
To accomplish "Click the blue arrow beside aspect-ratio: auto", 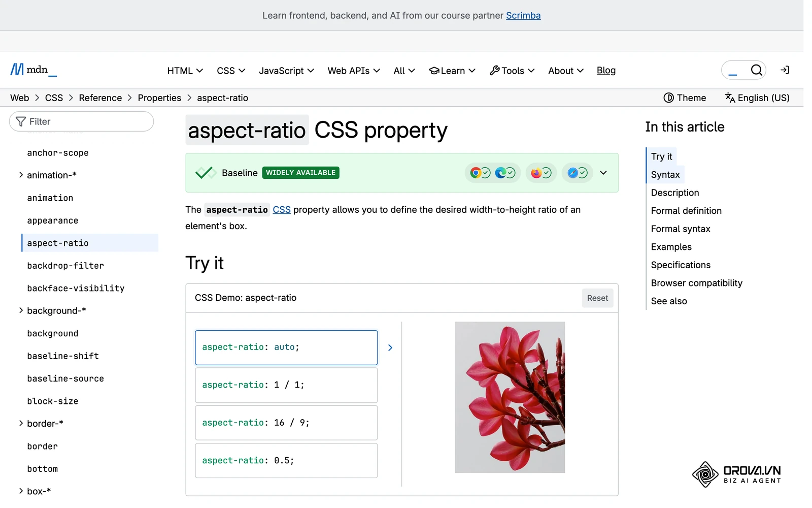I will click(x=390, y=347).
